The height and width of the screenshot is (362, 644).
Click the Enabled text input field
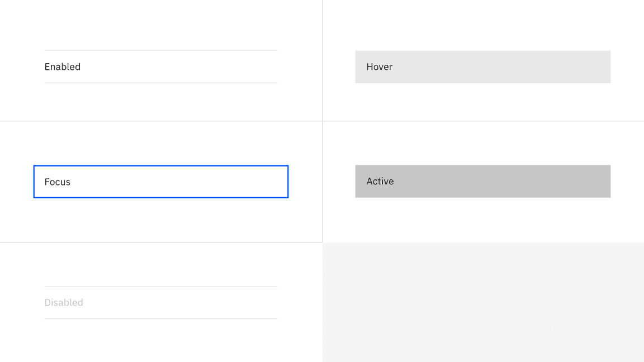160,67
